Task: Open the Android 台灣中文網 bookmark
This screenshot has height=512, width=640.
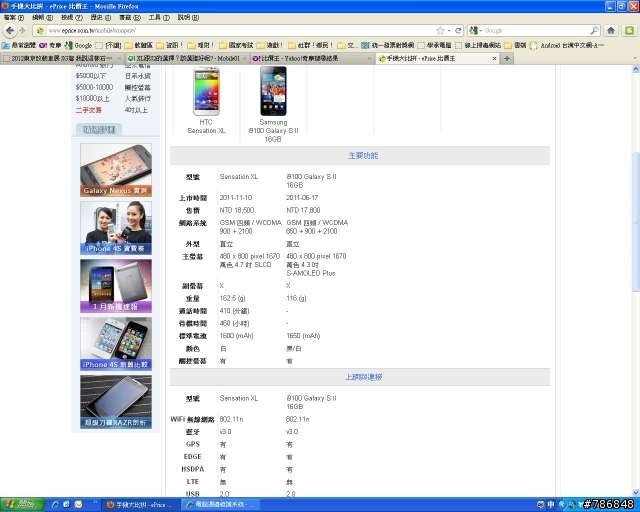Action: tap(566, 45)
